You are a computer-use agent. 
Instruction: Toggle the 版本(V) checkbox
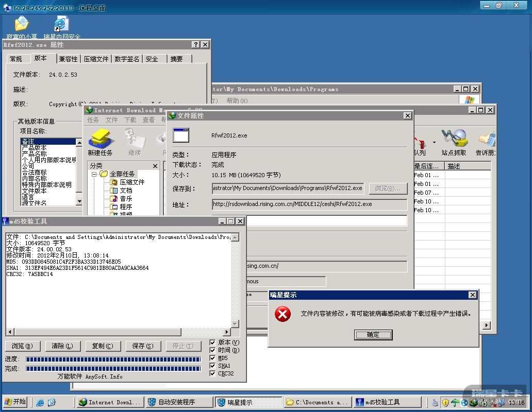tap(212, 342)
